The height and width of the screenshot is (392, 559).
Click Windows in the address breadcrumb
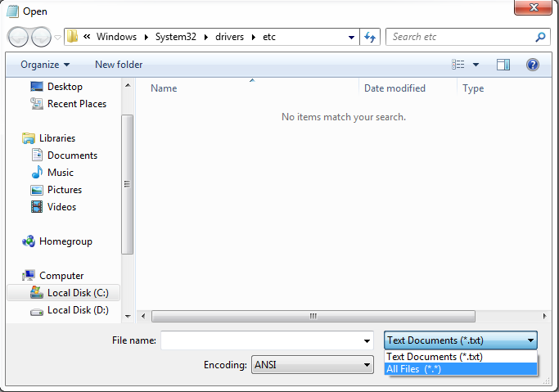click(x=116, y=37)
